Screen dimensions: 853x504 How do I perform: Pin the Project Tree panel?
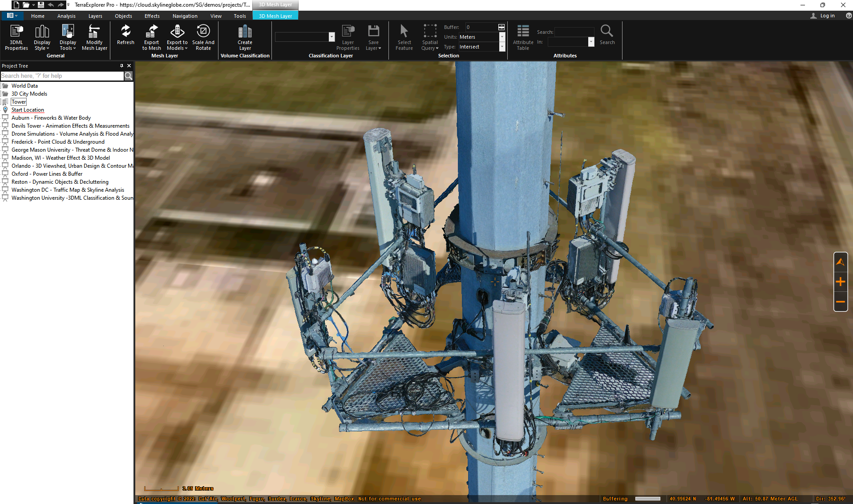(x=121, y=66)
